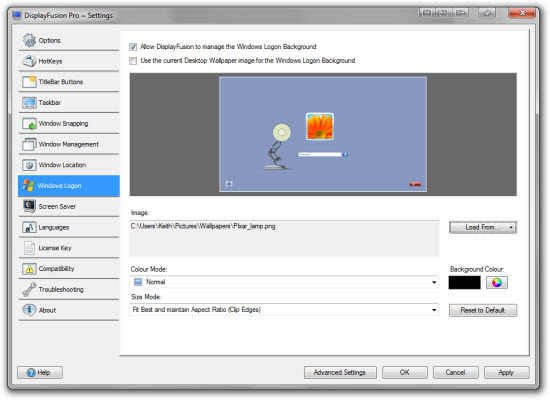
Task: Click the Troubleshooting wrench icon
Action: pyautogui.click(x=29, y=289)
